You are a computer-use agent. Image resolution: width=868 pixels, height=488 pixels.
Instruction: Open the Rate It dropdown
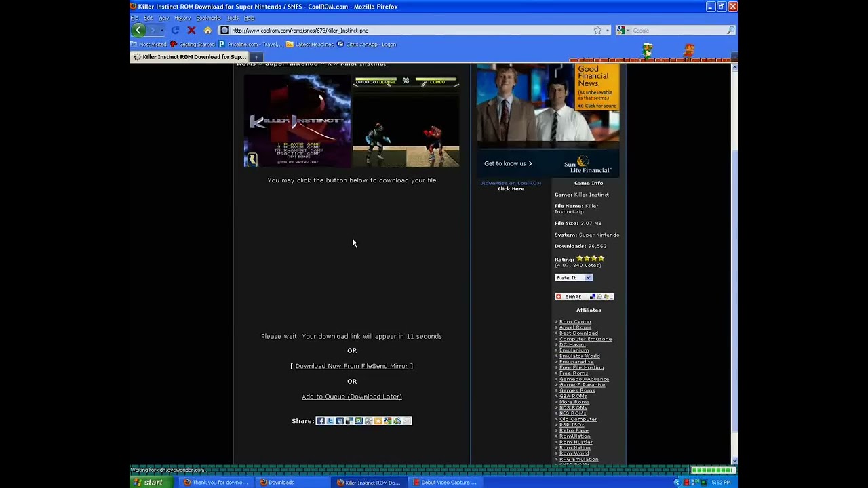[574, 277]
